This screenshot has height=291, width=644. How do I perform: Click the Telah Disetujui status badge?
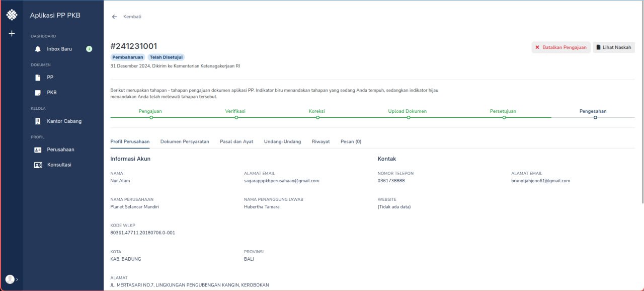click(167, 57)
